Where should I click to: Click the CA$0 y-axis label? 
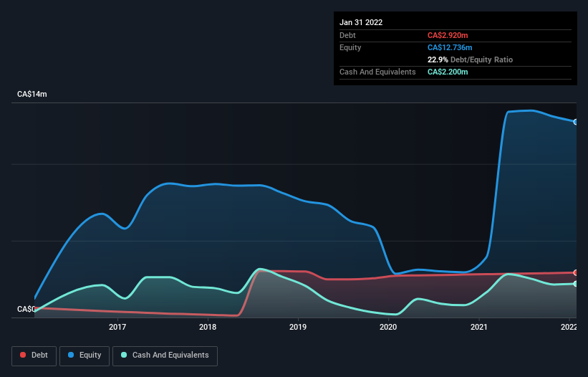pos(26,309)
